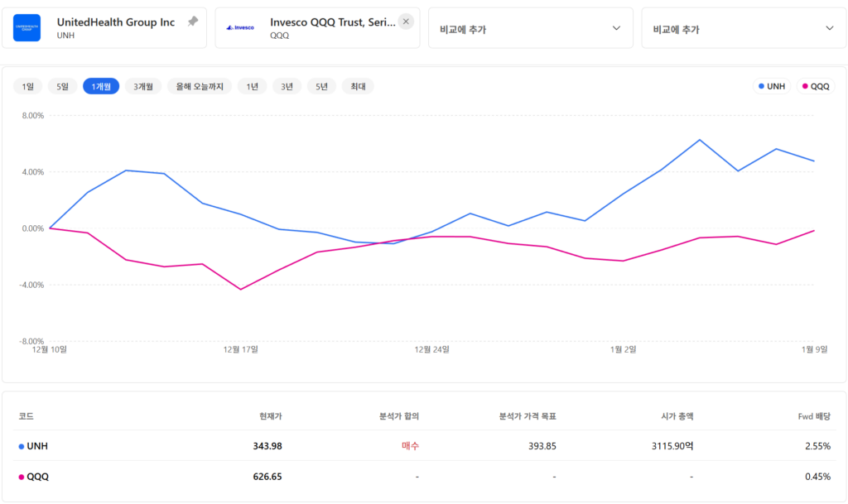Open the first 비교에 추가 dropdown
Image resolution: width=848 pixels, height=504 pixels.
click(x=530, y=28)
